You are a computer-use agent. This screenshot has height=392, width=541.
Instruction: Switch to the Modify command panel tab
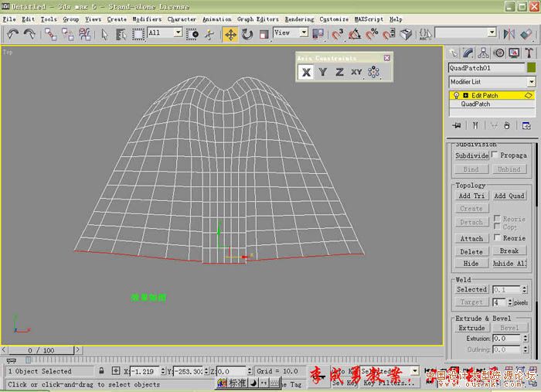tap(468, 53)
